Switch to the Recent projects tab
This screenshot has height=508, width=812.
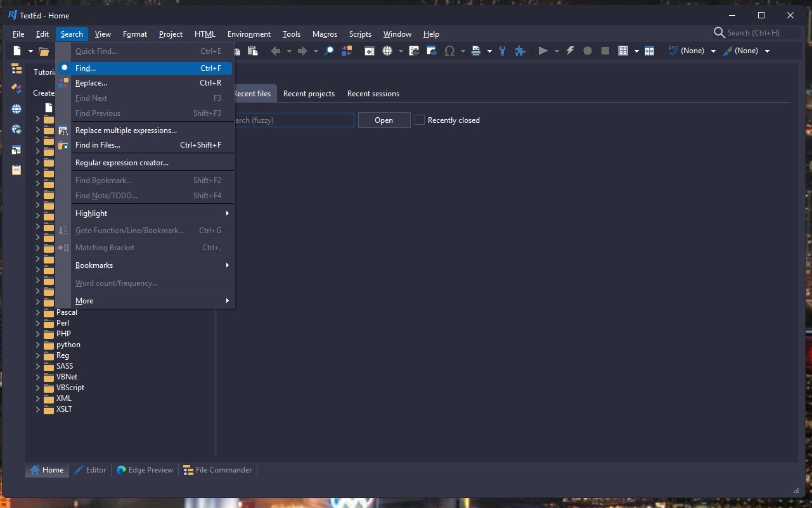click(x=309, y=94)
